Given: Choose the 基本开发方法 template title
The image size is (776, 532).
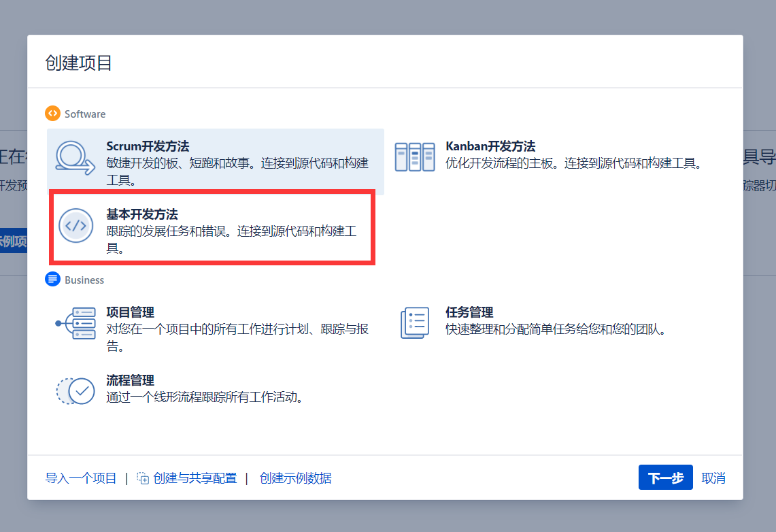Looking at the screenshot, I should click(142, 214).
